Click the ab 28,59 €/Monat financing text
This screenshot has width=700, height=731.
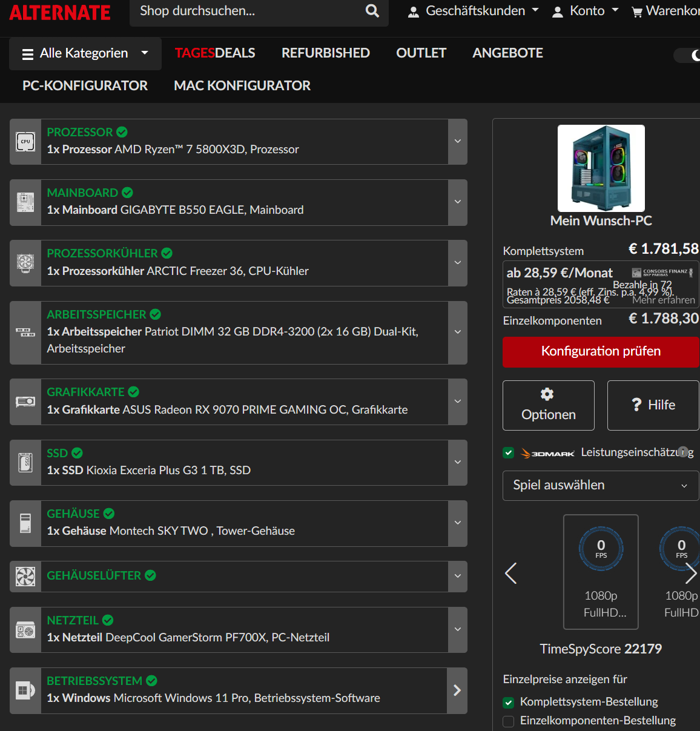[560, 273]
